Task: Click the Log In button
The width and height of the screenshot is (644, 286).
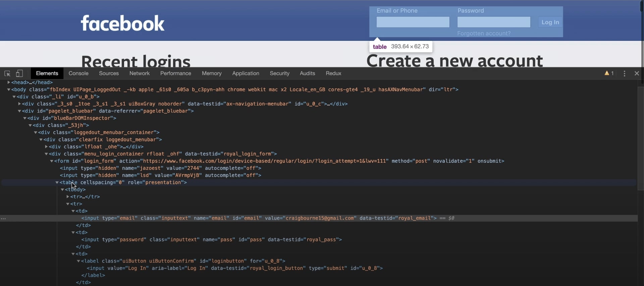Action: pyautogui.click(x=550, y=22)
